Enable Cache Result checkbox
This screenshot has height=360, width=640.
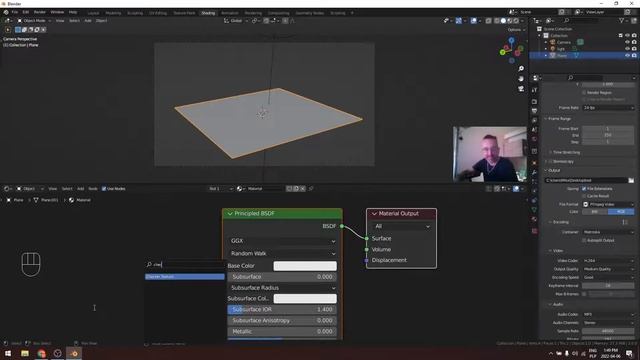click(x=584, y=196)
